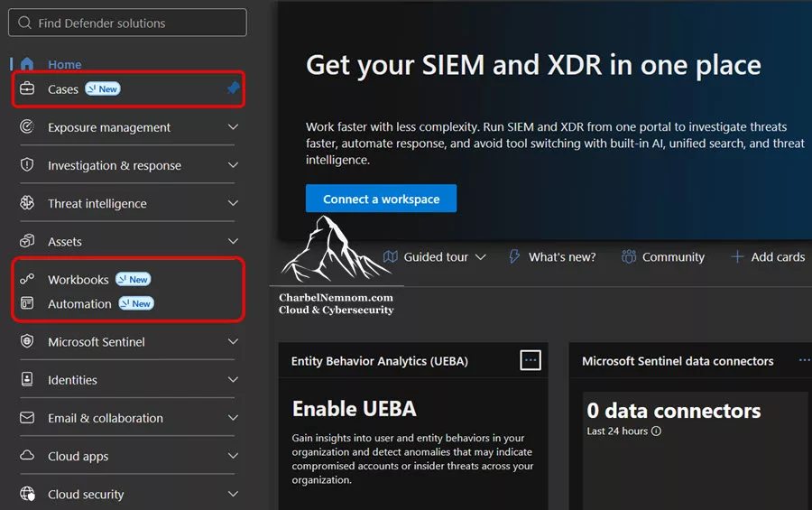Click the Email & collaboration envelope icon

coord(27,417)
